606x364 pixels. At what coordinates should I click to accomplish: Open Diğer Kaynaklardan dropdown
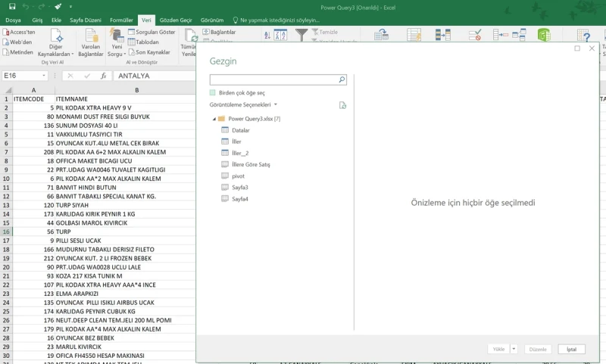coord(55,42)
